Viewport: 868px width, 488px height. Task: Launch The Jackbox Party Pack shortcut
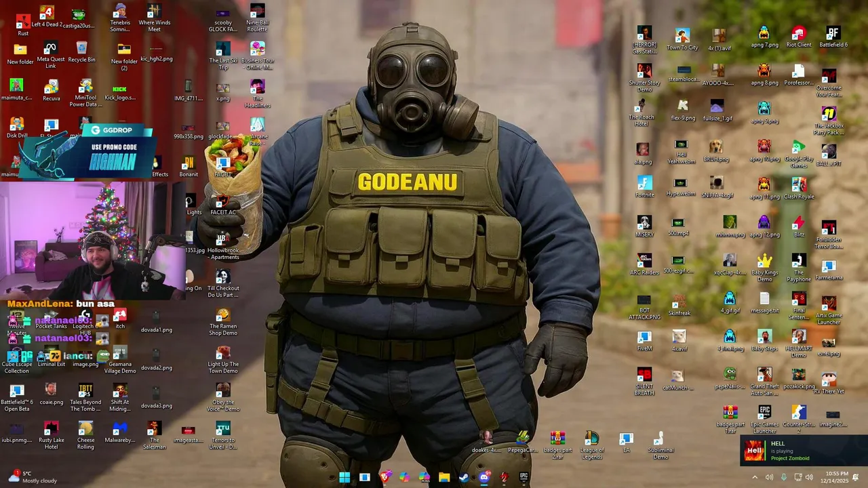click(x=829, y=121)
